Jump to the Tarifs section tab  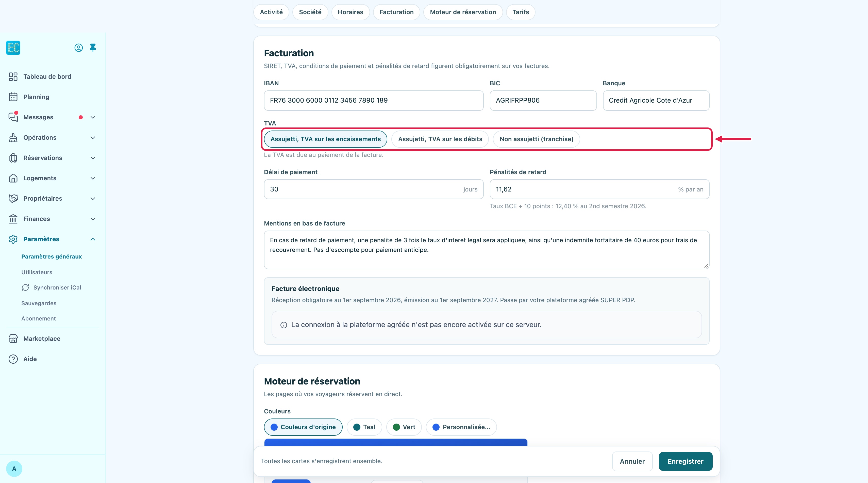521,12
